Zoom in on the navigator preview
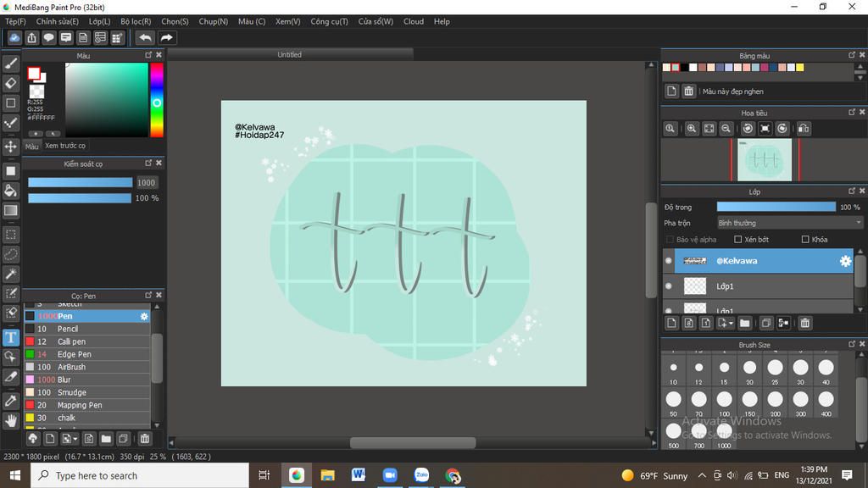The image size is (868, 488). [692, 129]
